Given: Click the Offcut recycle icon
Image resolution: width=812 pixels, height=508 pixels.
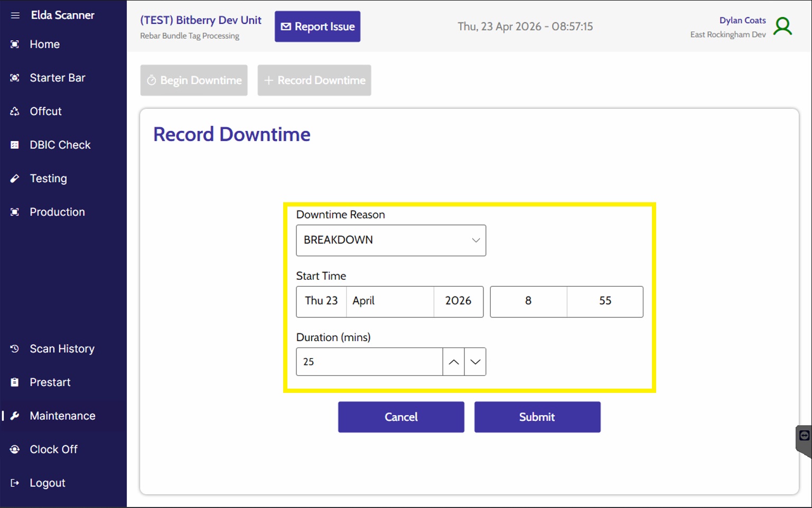Looking at the screenshot, I should [x=15, y=111].
